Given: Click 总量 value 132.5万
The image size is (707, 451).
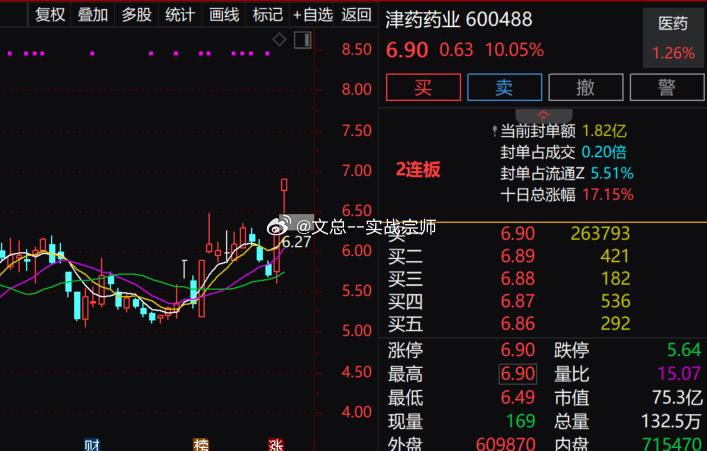Looking at the screenshot, I should pos(671,421).
